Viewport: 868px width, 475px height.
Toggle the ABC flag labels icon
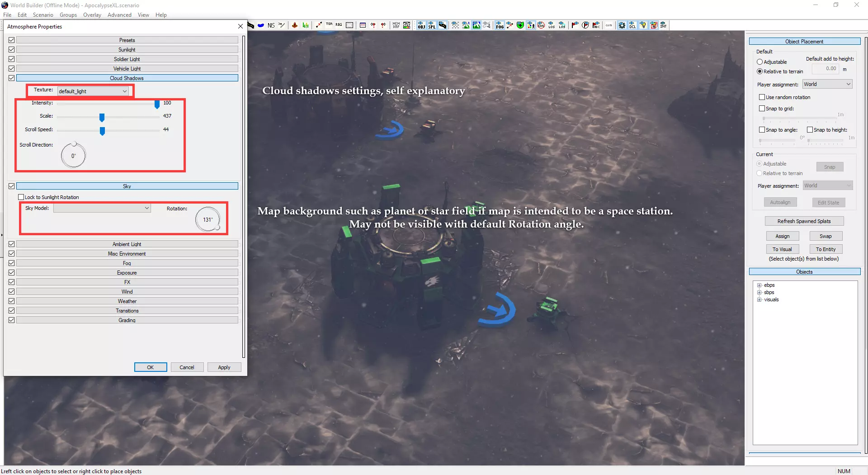coord(596,25)
